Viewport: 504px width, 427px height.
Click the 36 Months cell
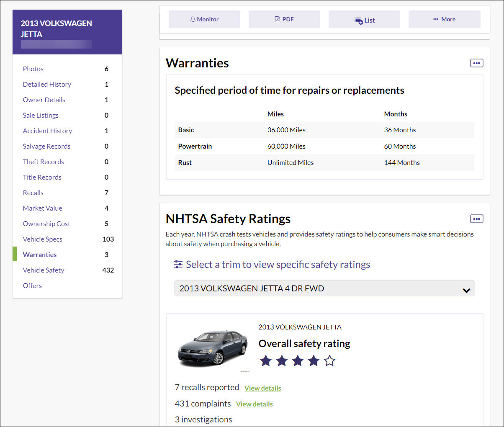(x=400, y=130)
